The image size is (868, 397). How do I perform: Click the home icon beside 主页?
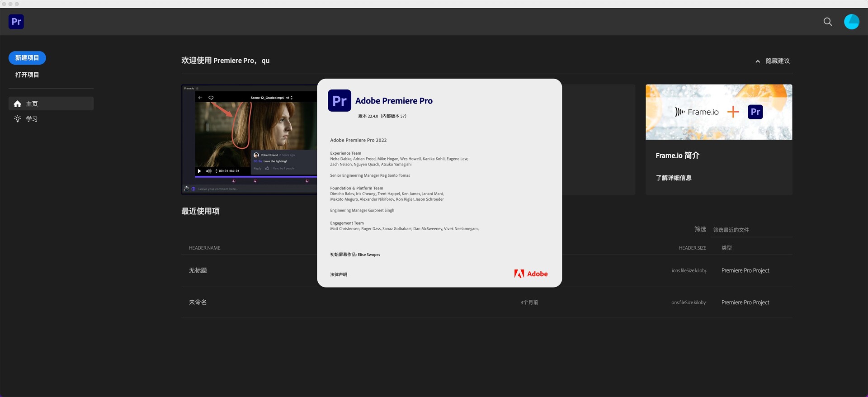18,104
